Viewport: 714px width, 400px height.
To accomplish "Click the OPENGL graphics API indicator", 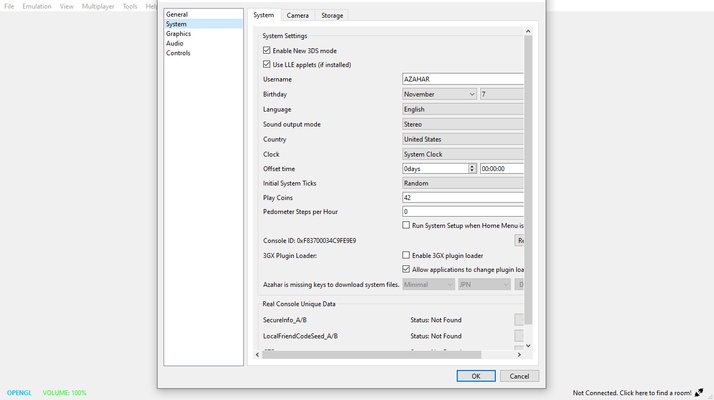I will (x=19, y=392).
